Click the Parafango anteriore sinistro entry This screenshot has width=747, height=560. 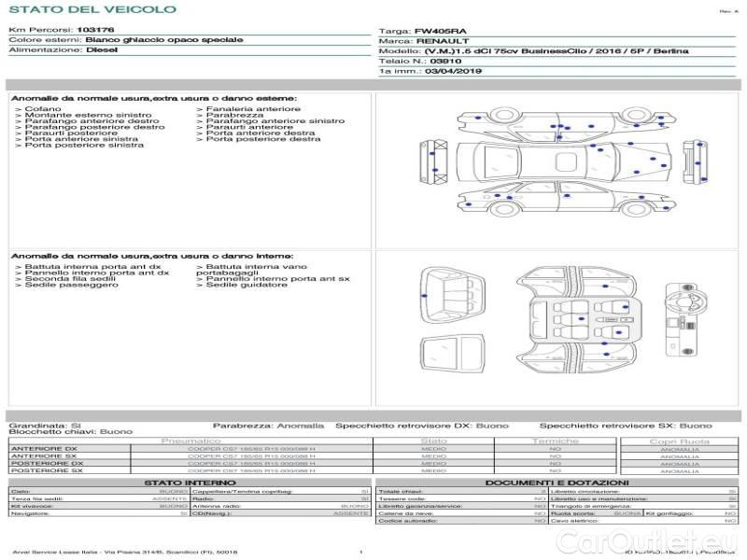coord(271,121)
